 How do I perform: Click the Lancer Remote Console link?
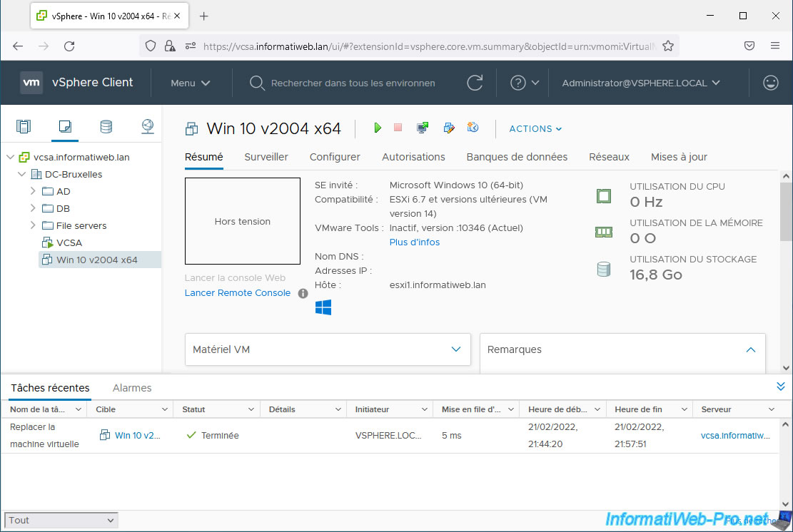237,293
